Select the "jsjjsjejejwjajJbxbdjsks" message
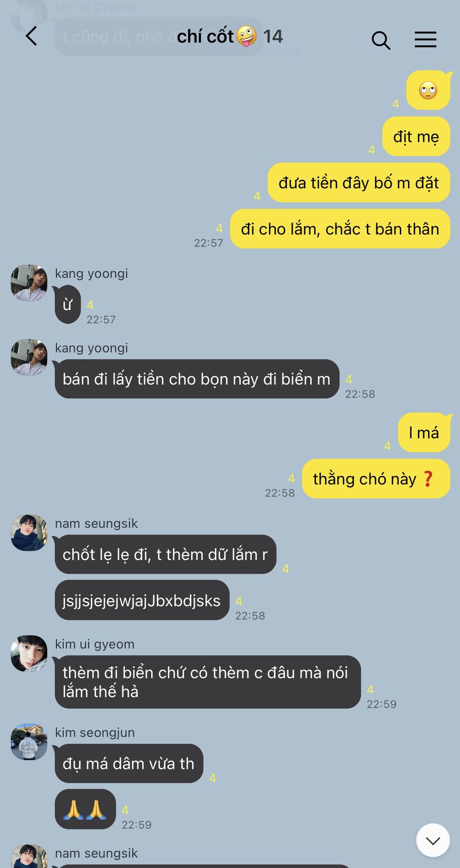This screenshot has width=460, height=868. (142, 600)
